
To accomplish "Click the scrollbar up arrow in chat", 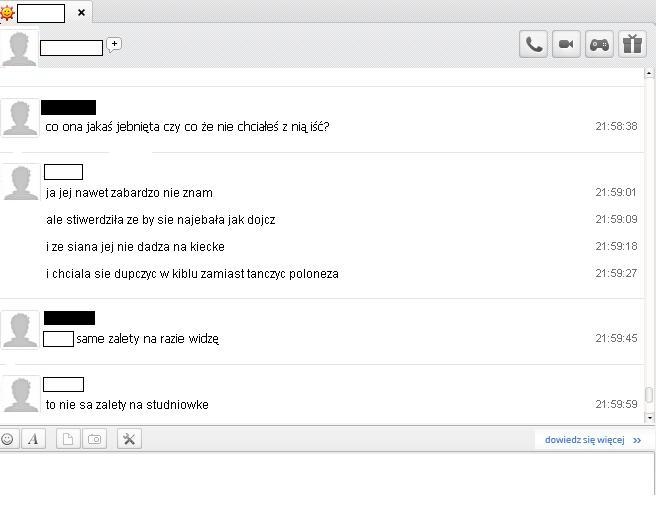I will tap(649, 73).
